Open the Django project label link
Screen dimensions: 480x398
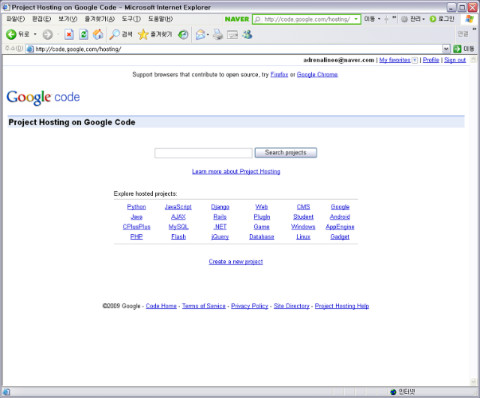(x=220, y=207)
